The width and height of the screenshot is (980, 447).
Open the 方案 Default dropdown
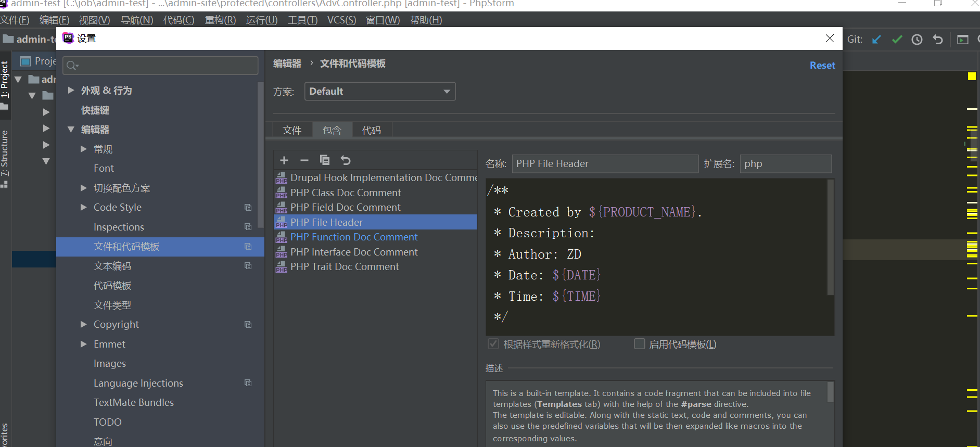tap(380, 91)
